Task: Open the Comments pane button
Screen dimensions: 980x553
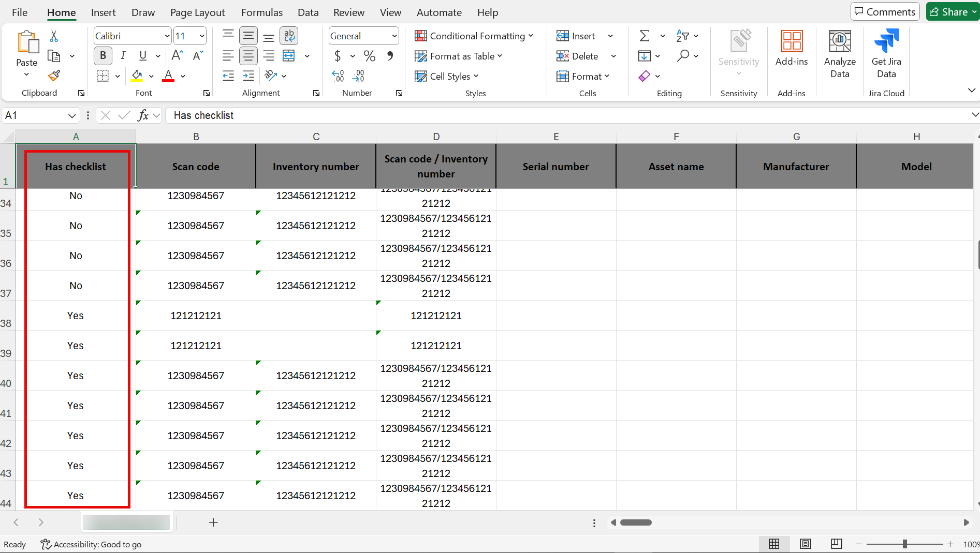Action: click(885, 12)
